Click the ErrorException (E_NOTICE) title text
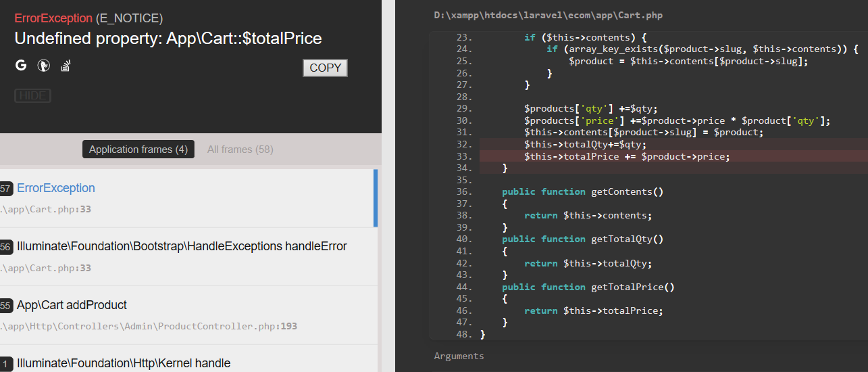This screenshot has width=868, height=372. click(x=88, y=18)
